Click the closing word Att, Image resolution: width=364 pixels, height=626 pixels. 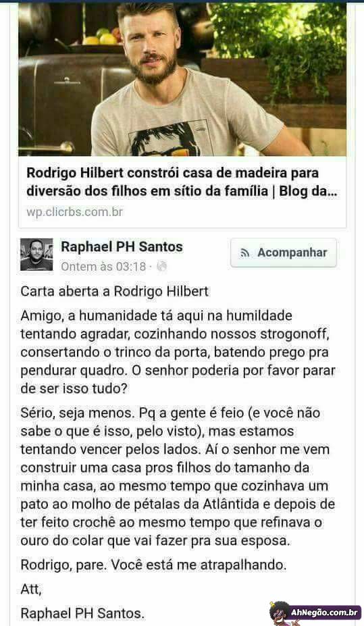[31, 589]
